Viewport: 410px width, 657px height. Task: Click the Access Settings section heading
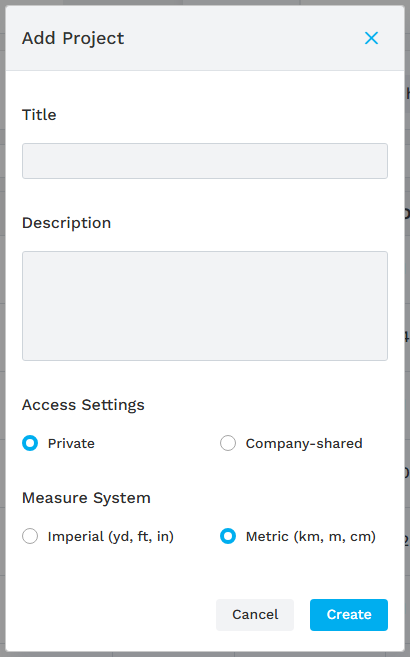[x=83, y=405]
